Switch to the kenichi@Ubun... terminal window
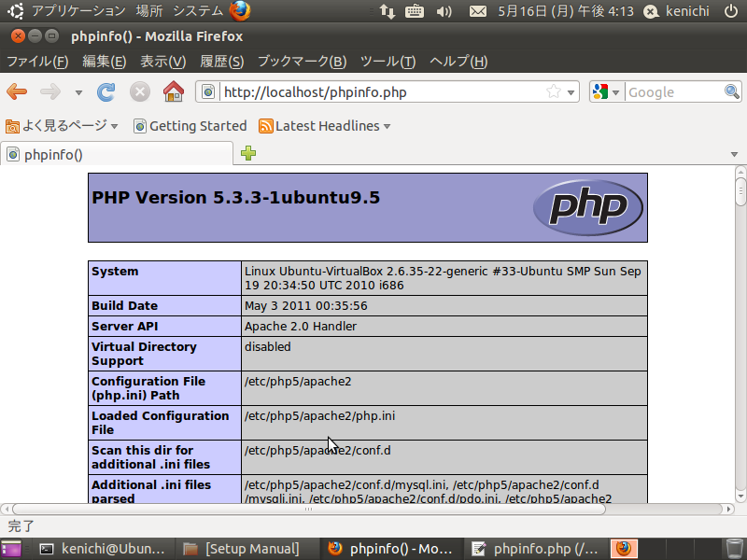Screen dimensions: 747x560 [x=102, y=549]
